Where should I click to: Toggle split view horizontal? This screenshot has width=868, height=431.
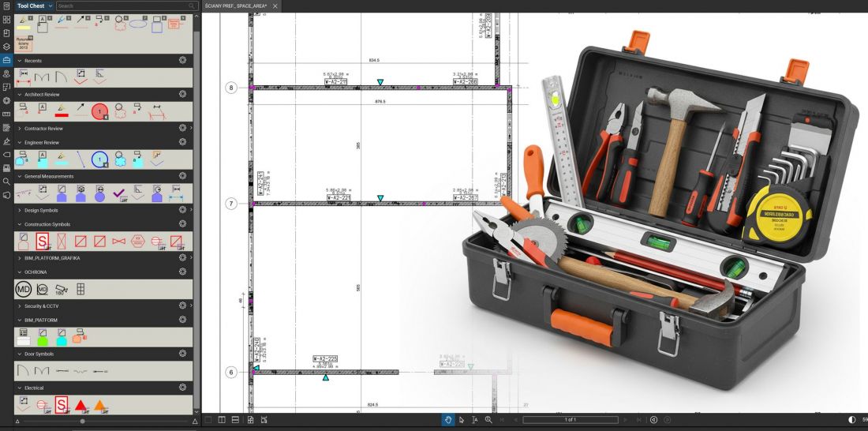point(235,420)
